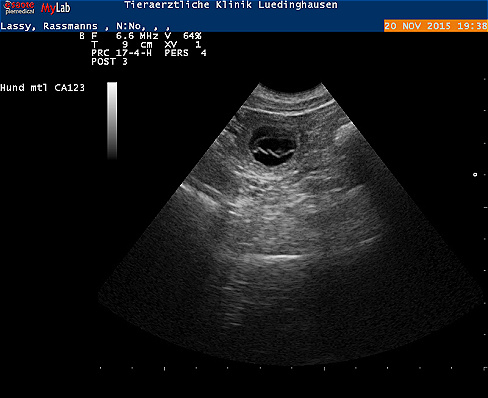Viewport: 488px width, 398px height.
Task: Click the Esaote logo
Action: (20, 8)
